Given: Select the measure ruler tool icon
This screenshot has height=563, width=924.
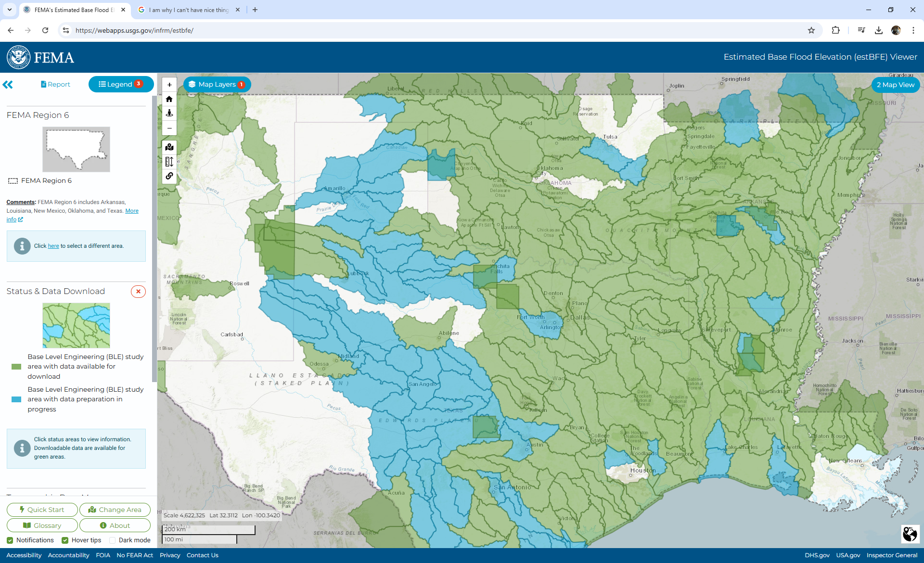Looking at the screenshot, I should pos(169,162).
